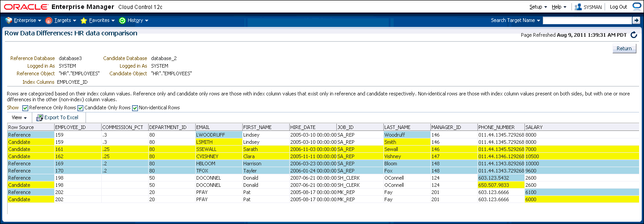Click the Favorites star icon
644x224 pixels.
84,21
